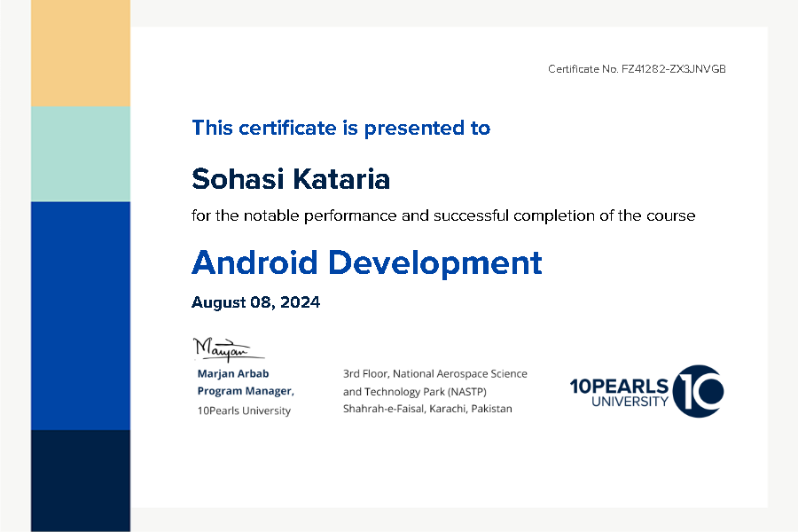Screen dimensions: 798x532
Task: Click the date August 08, 2024
Action: point(255,302)
